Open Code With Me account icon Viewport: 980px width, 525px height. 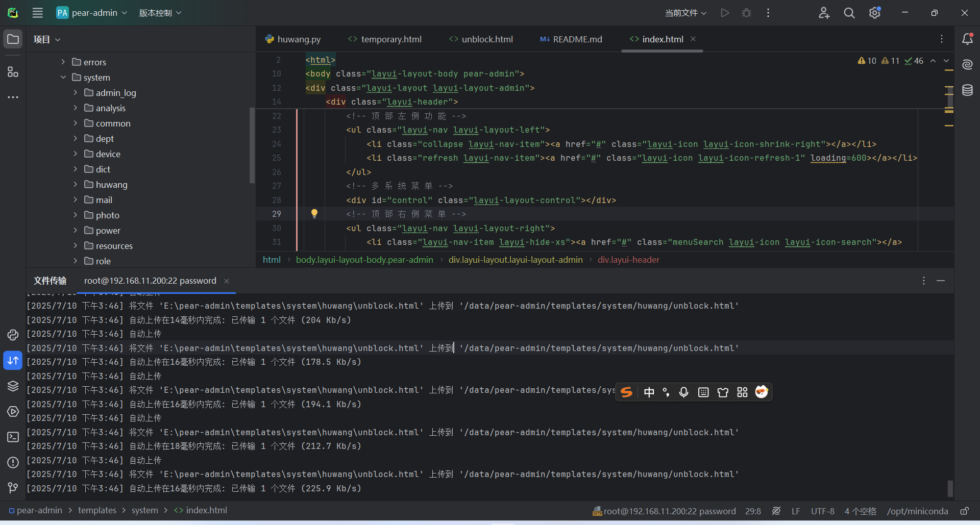click(x=824, y=13)
